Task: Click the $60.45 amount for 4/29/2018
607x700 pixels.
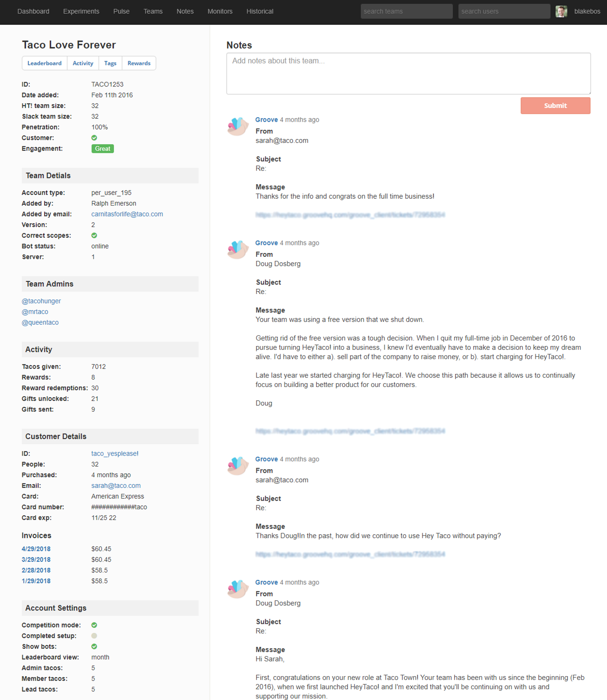Action: pos(101,549)
